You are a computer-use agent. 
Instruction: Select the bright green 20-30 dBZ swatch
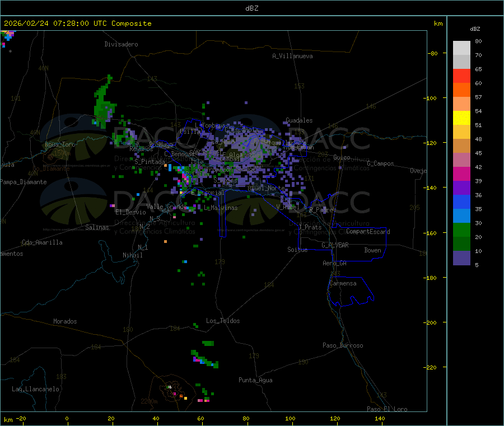[461, 230]
